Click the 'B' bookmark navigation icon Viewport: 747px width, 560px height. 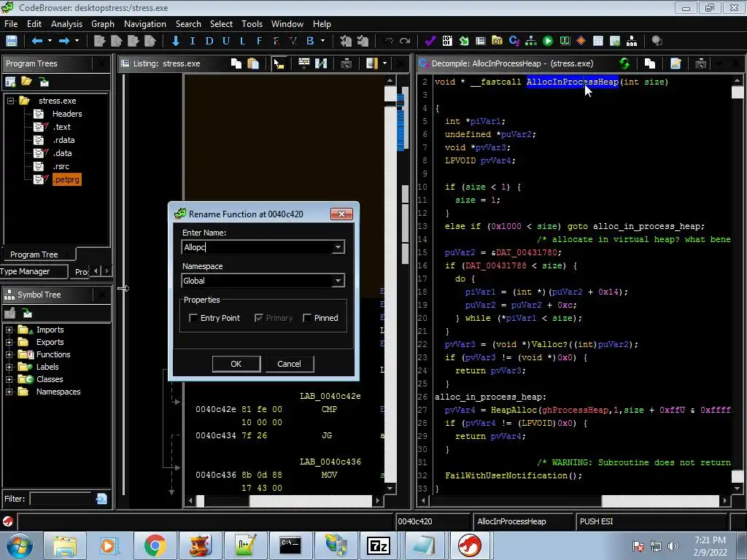coord(310,41)
